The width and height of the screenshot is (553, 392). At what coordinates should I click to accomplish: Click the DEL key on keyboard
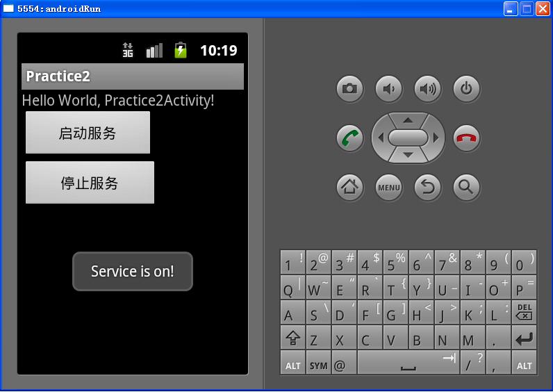(x=524, y=312)
